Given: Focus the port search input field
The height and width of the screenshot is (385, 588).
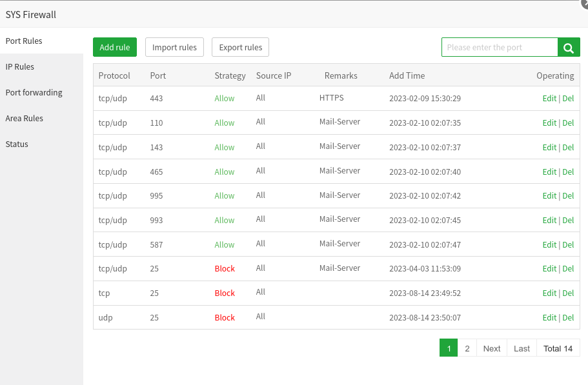Looking at the screenshot, I should click(x=499, y=47).
